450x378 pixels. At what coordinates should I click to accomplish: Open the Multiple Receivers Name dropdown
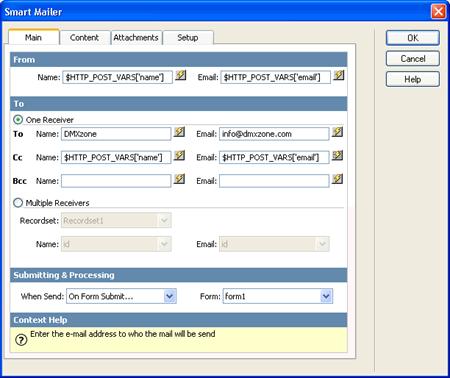click(x=116, y=244)
